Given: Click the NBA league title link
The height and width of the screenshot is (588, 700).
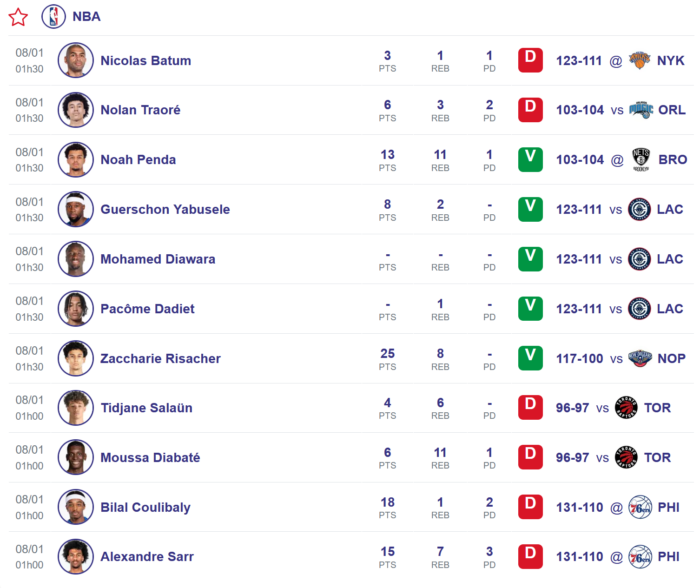Looking at the screenshot, I should [86, 17].
